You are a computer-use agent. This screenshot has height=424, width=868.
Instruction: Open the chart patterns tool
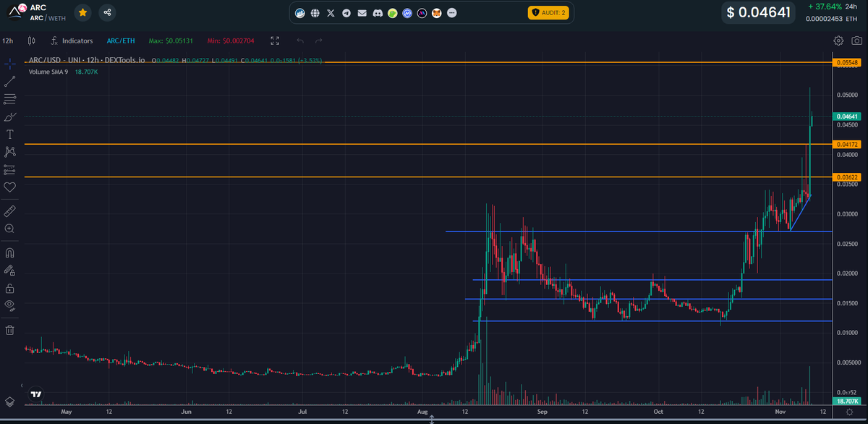click(10, 152)
